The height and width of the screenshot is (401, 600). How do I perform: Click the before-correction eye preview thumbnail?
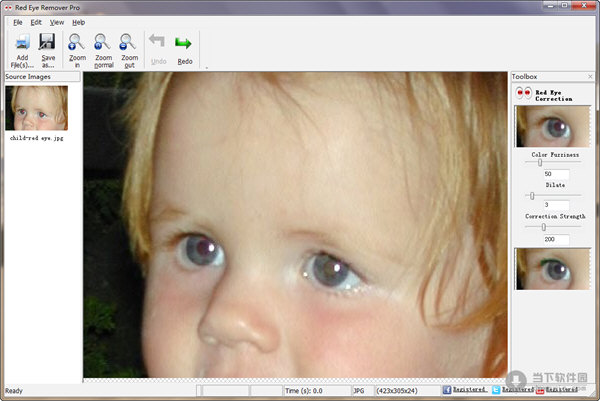click(553, 127)
